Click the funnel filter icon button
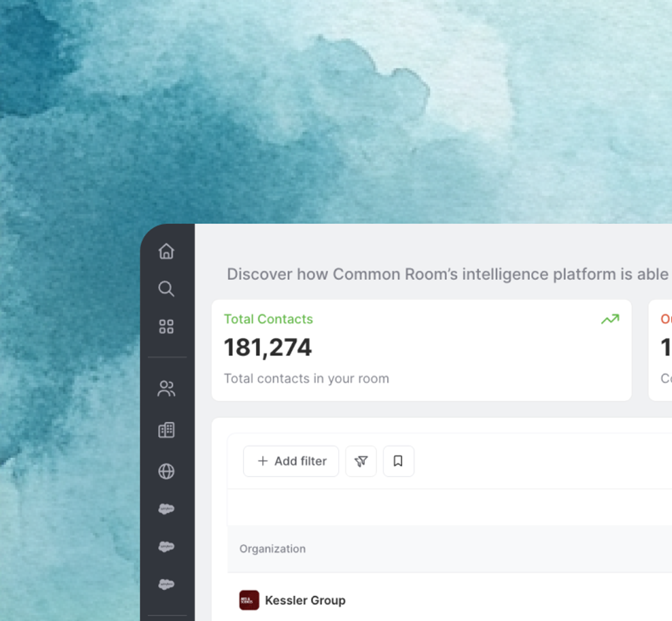 pyautogui.click(x=361, y=461)
